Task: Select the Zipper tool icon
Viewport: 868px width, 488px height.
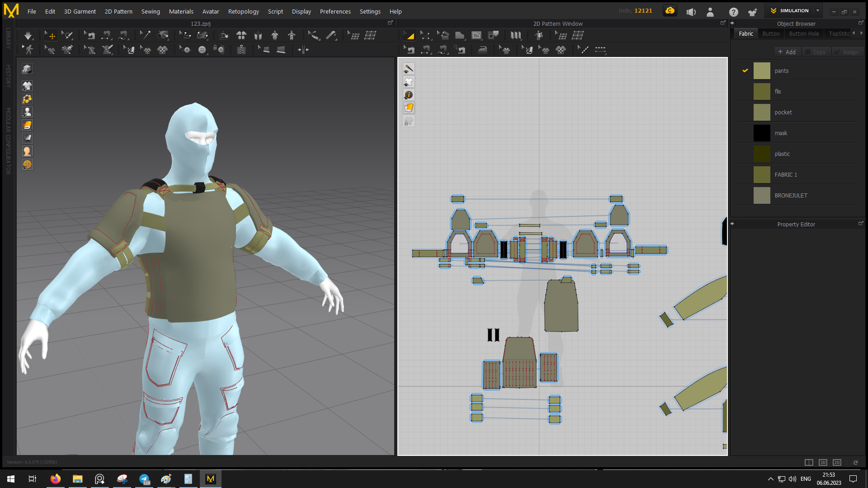Action: (x=241, y=50)
